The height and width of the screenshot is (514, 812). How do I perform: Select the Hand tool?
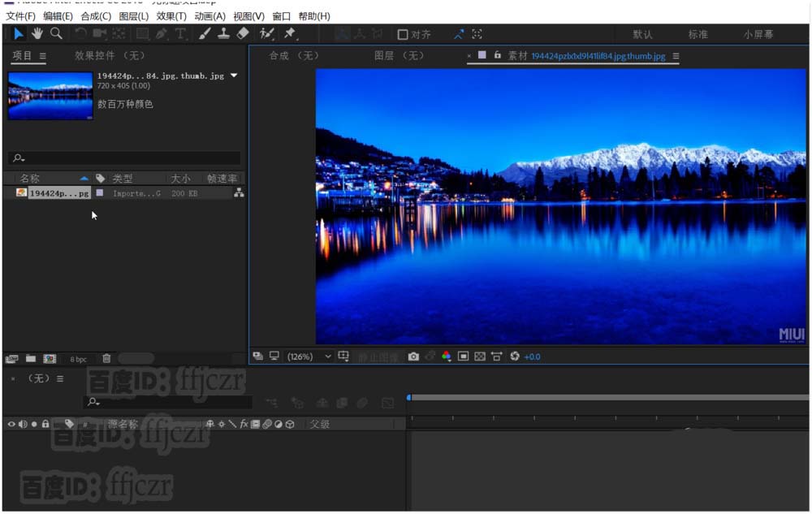click(x=37, y=34)
